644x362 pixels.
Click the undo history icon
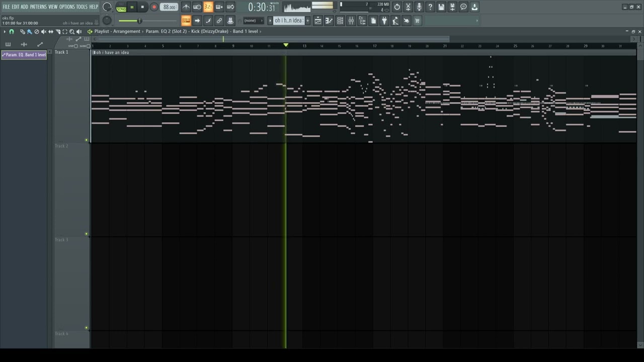397,7
